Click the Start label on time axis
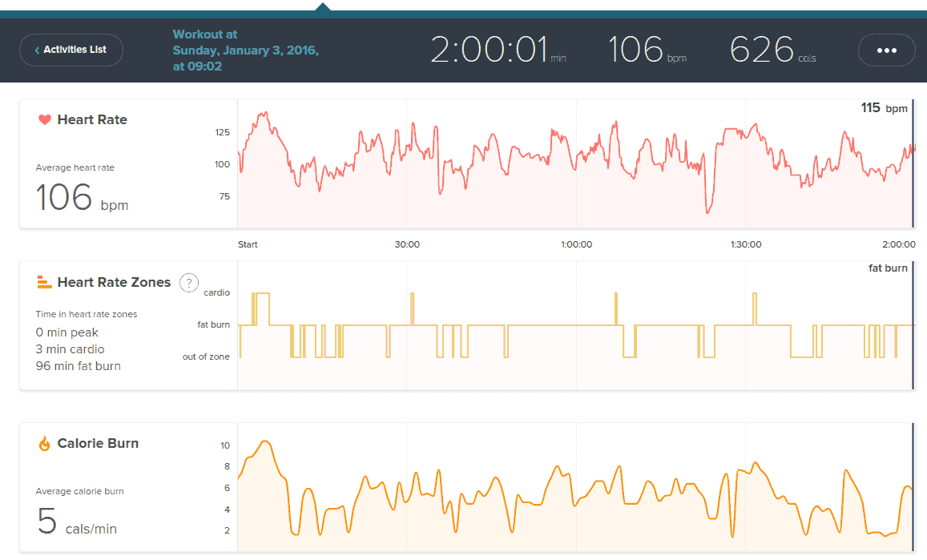927x560 pixels. 248,244
